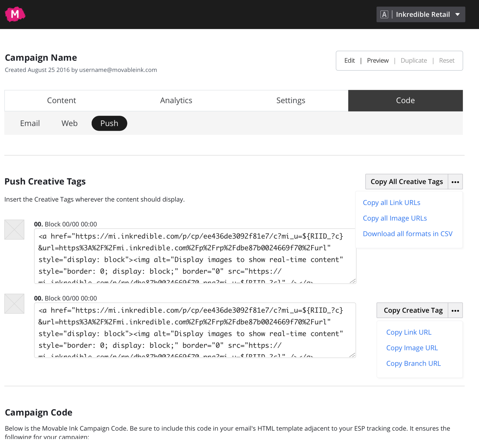This screenshot has width=479, height=448.
Task: Click the Movable Ink pink logo
Action: 15,14
